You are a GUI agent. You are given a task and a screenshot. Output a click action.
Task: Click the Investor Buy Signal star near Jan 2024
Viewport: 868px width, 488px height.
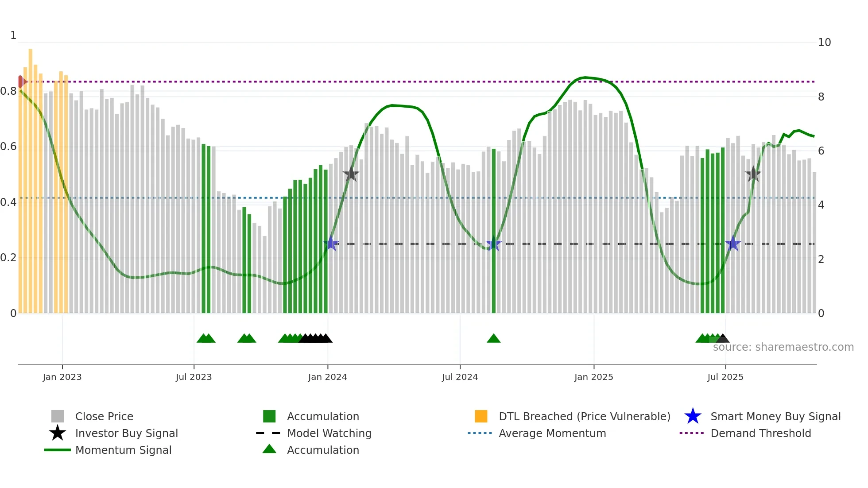coord(351,174)
